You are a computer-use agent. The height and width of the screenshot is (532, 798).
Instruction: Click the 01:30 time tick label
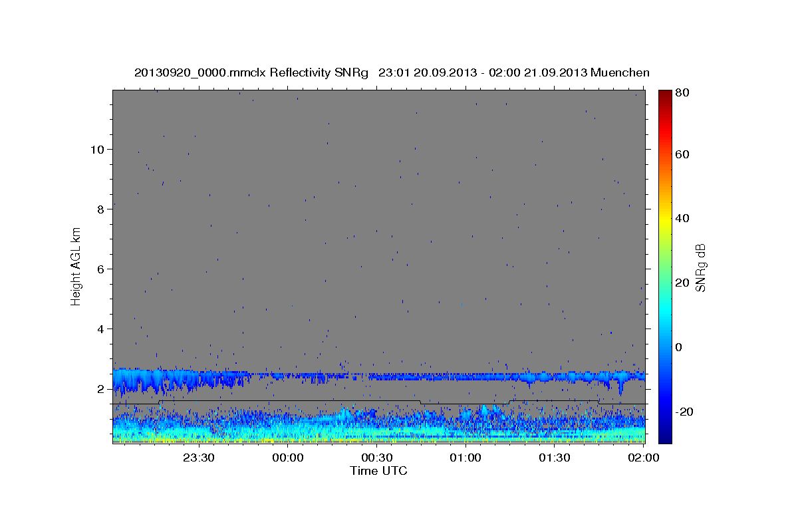pyautogui.click(x=554, y=458)
